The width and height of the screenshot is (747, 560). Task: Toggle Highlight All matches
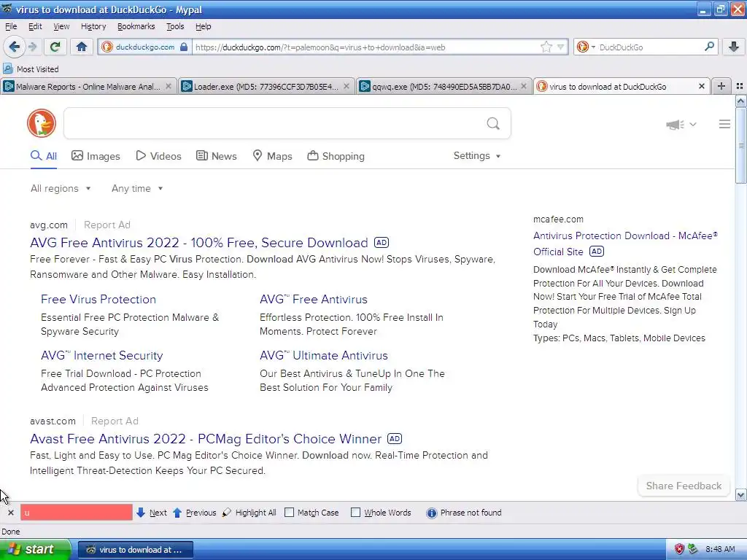249,513
